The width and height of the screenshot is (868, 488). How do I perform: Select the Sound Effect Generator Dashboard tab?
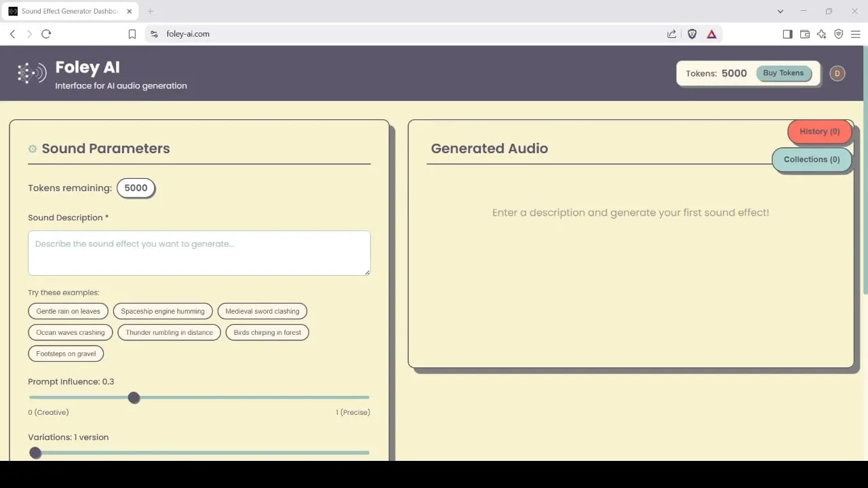[x=71, y=11]
